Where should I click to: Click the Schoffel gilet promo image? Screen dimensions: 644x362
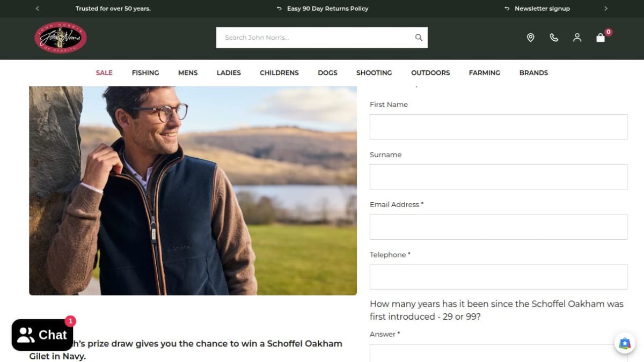pyautogui.click(x=193, y=190)
